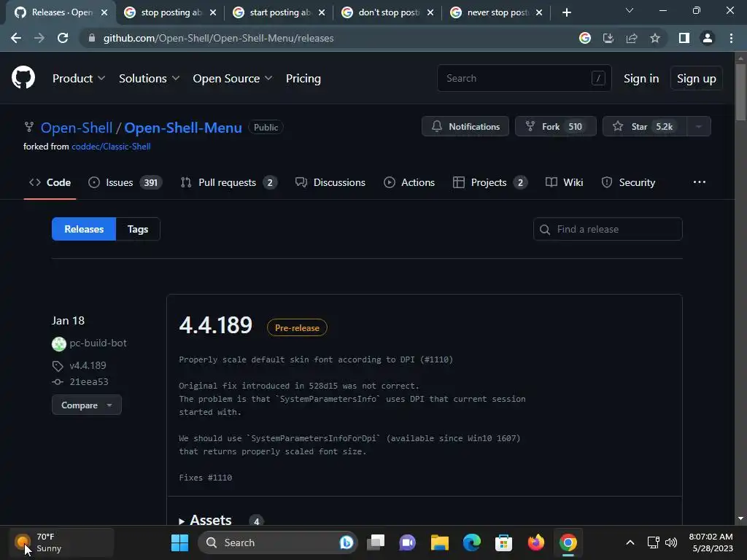Click the Star button
747x560 pixels.
pos(645,127)
